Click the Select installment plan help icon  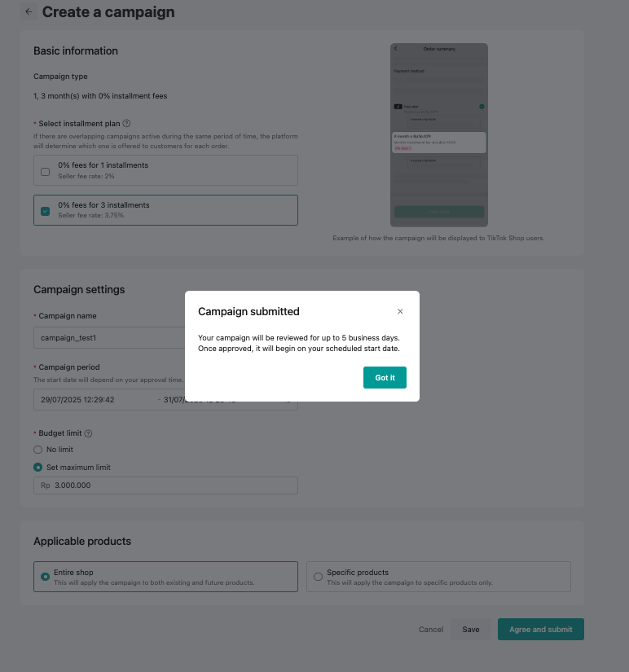click(x=127, y=123)
